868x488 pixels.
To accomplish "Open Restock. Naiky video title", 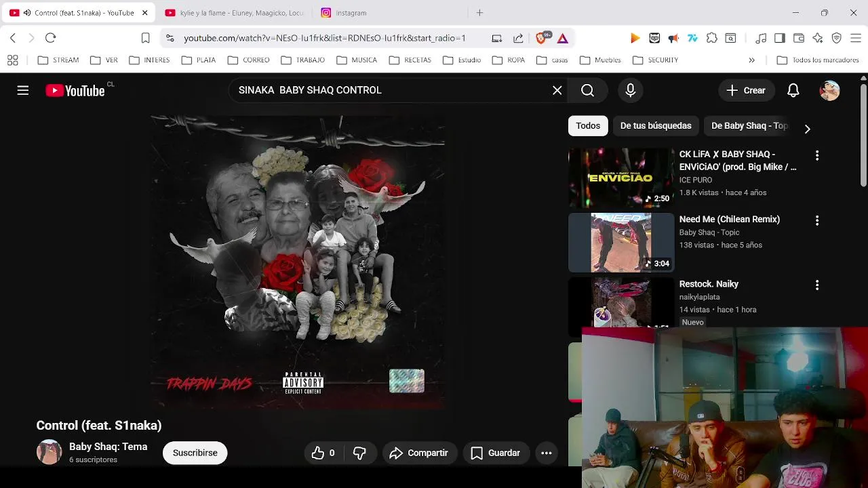I will point(709,284).
